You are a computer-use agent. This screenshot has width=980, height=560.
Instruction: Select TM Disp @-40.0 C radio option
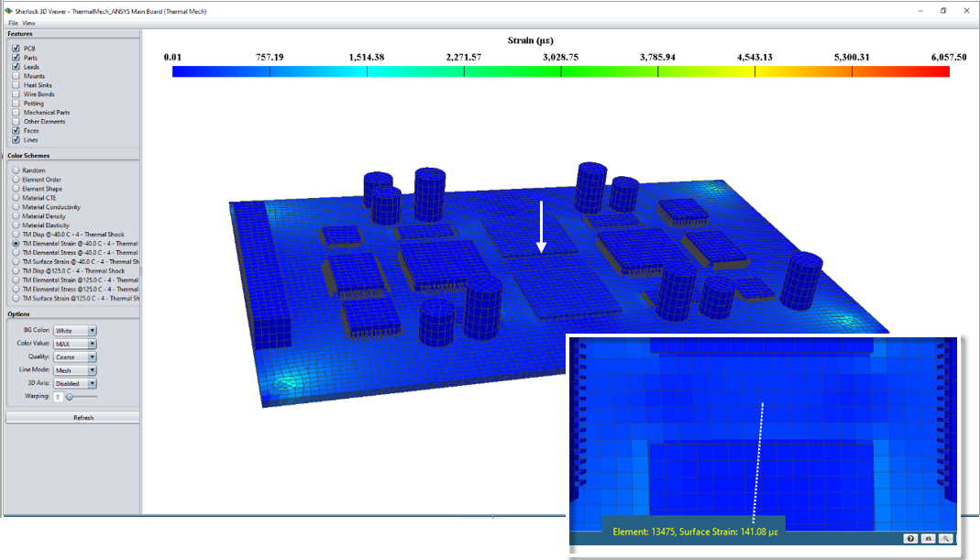[16, 235]
